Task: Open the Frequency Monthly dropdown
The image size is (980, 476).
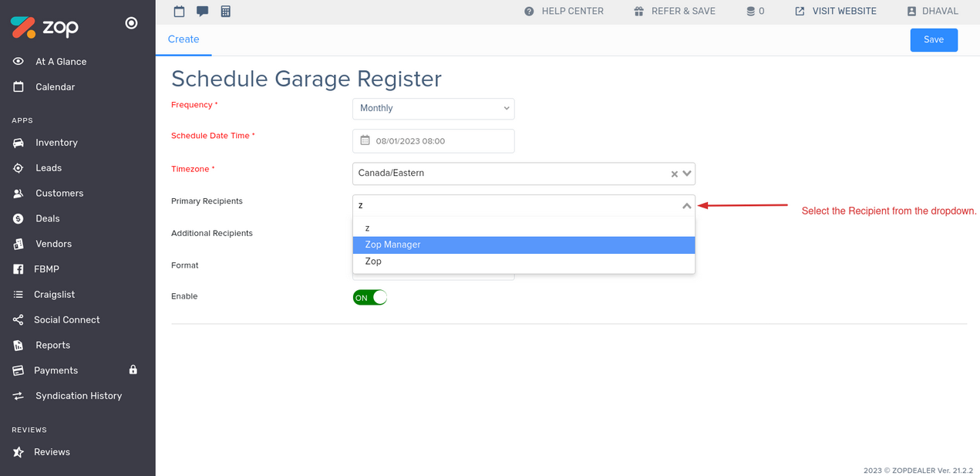Action: pos(433,109)
